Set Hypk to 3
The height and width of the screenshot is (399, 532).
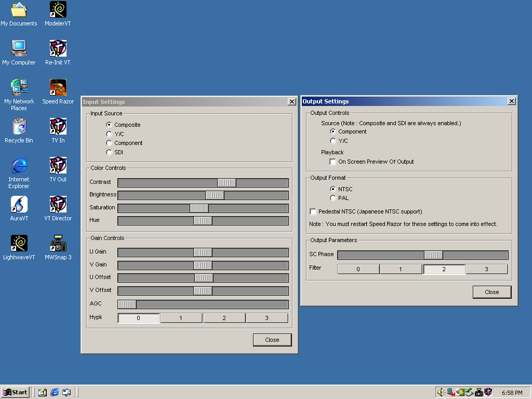tap(267, 318)
